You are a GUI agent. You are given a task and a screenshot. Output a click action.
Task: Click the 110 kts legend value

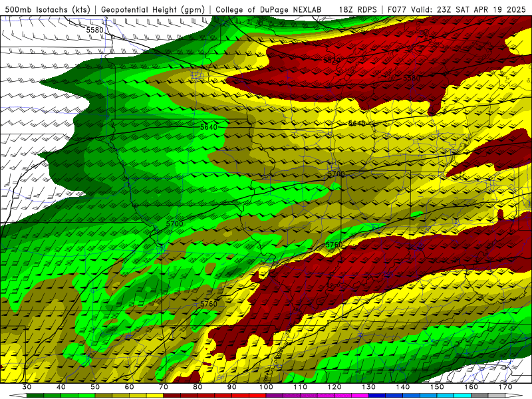[x=301, y=387]
